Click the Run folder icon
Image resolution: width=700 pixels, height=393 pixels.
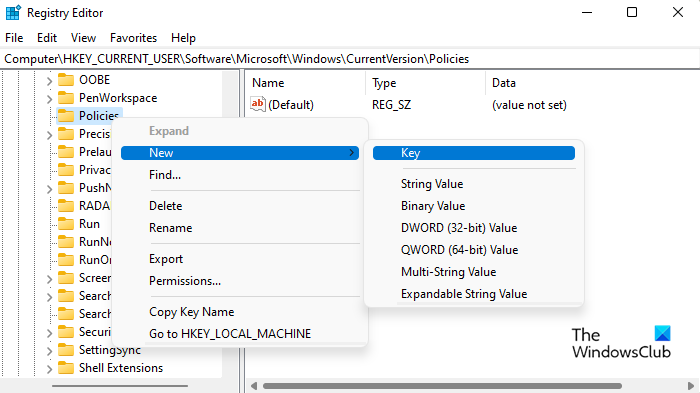pyautogui.click(x=66, y=224)
